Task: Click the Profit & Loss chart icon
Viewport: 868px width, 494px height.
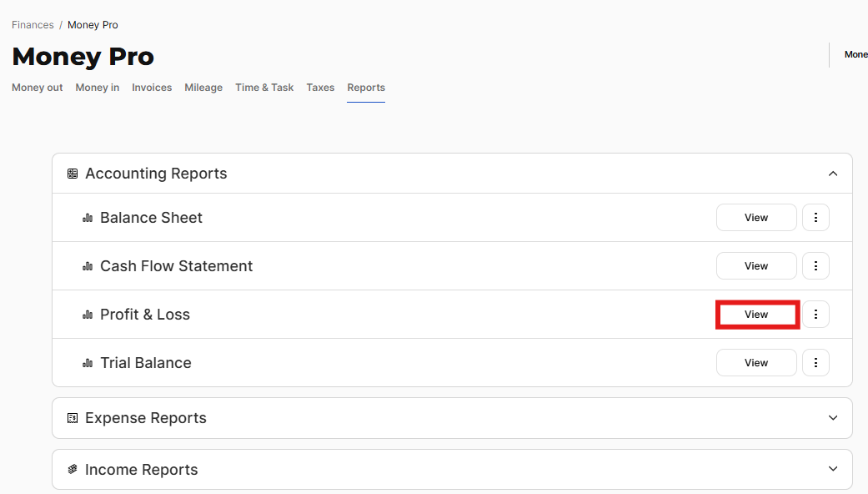Action: 88,315
